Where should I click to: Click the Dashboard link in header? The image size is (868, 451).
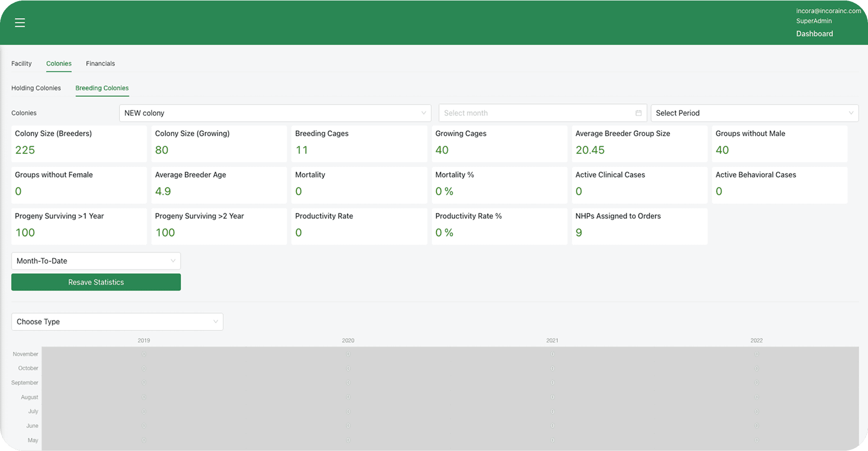click(814, 33)
